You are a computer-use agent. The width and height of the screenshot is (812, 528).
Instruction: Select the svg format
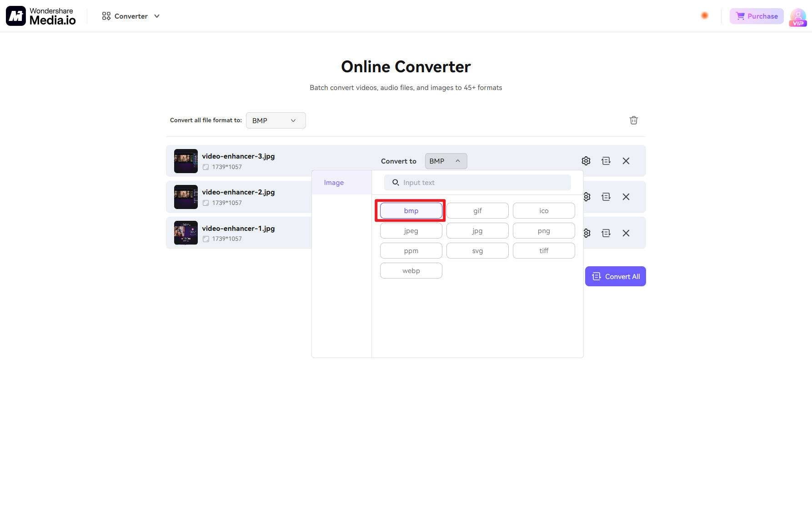pyautogui.click(x=477, y=251)
